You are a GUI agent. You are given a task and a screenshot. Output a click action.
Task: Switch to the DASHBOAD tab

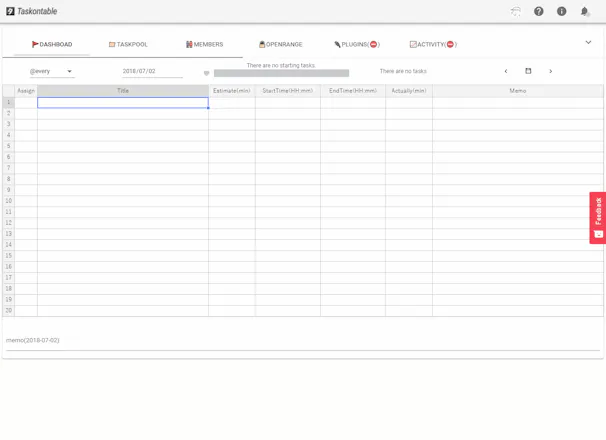52,44
